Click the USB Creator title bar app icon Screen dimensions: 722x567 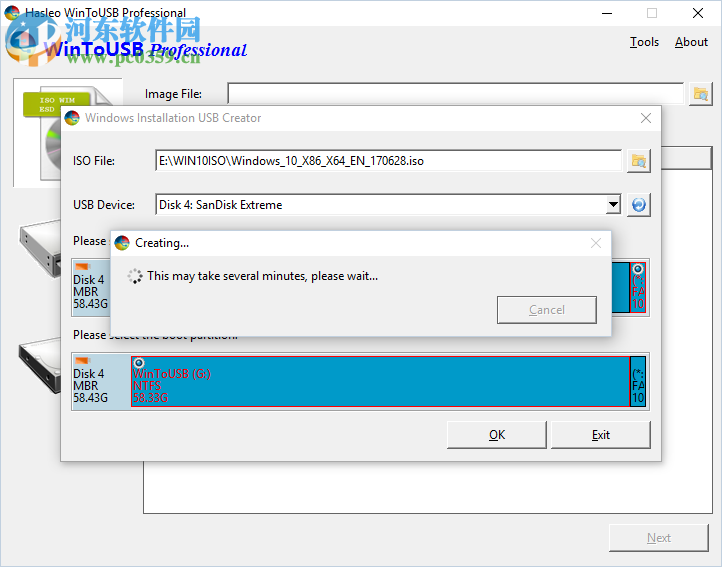72,118
